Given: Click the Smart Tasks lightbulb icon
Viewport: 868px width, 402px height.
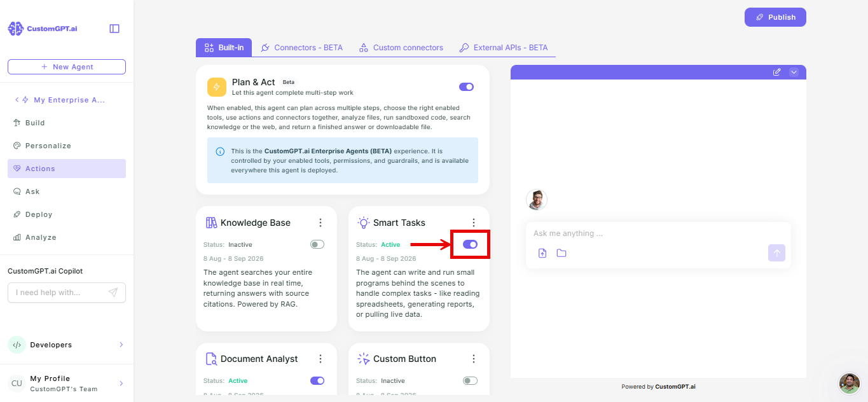Looking at the screenshot, I should click(x=364, y=223).
